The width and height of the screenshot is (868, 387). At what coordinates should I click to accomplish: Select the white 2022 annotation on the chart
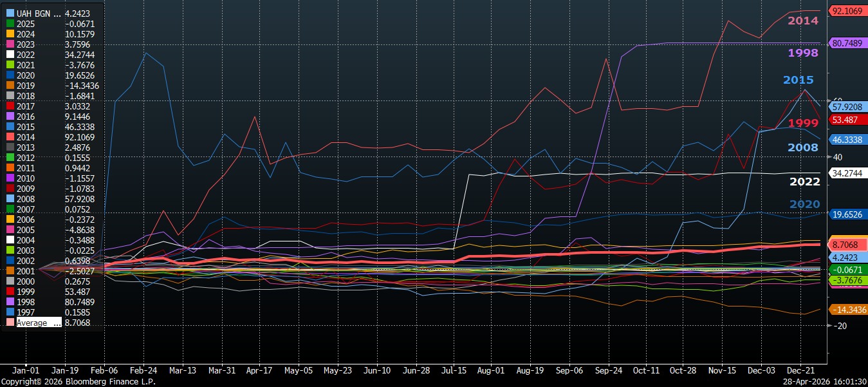[804, 182]
